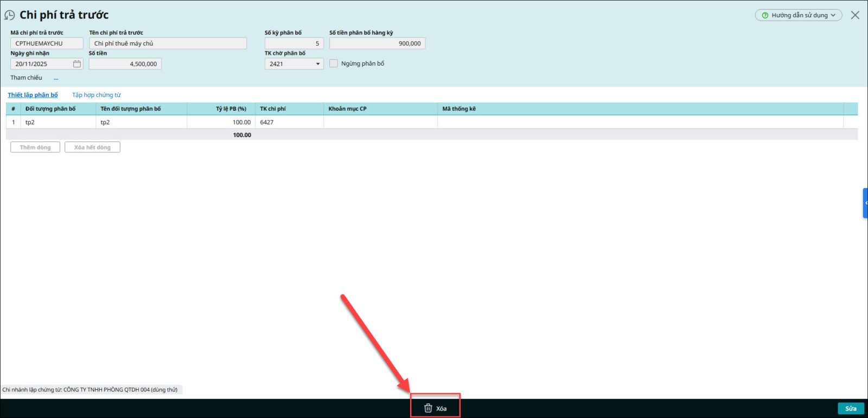The image size is (868, 418).
Task: Click the Tham chiếu ellipsis link
Action: point(56,78)
